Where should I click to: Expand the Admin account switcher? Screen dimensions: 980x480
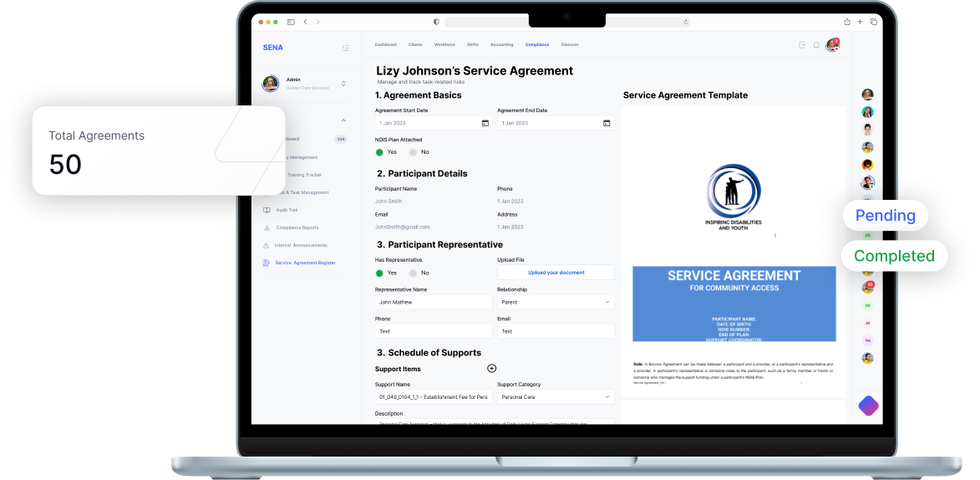coord(343,84)
